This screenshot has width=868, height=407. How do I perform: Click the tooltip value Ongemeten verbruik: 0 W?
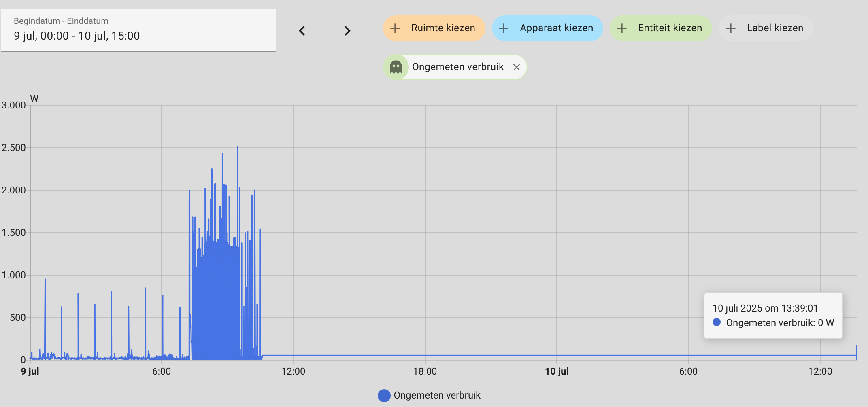coord(780,323)
